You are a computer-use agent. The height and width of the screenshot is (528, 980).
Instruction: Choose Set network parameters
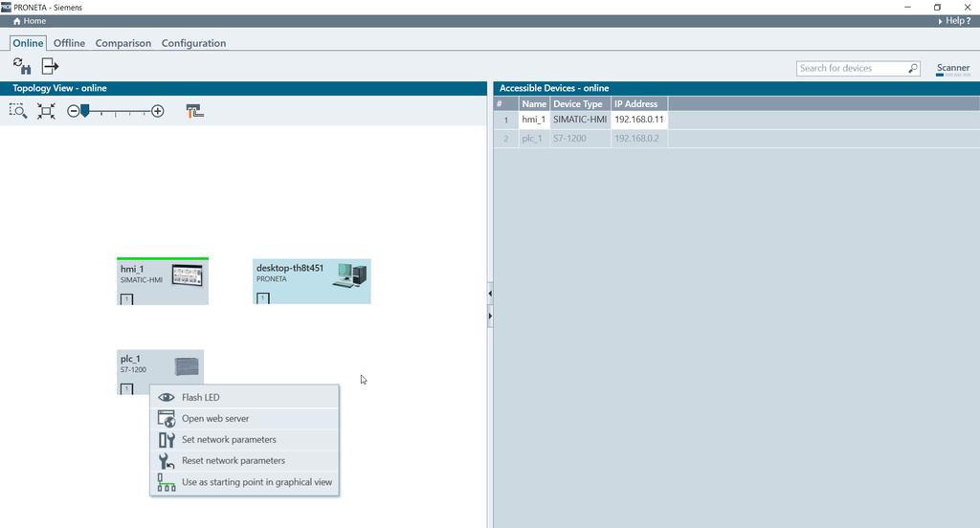tap(244, 439)
